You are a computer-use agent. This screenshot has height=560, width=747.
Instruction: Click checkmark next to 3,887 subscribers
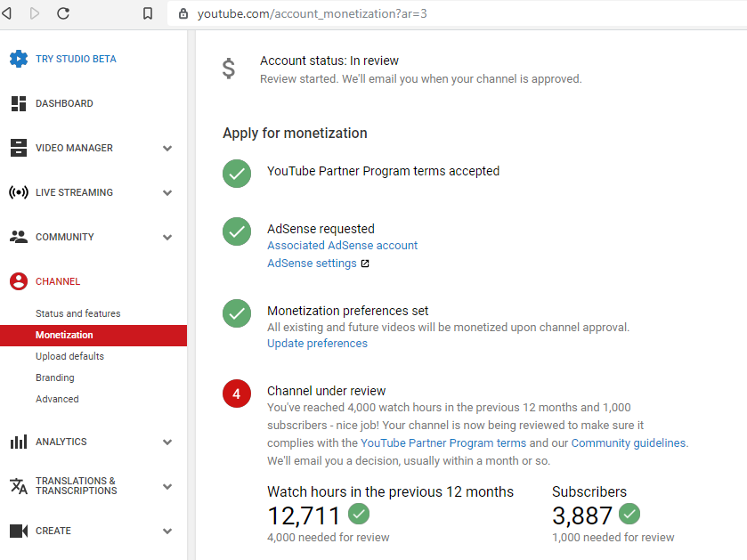pos(629,514)
